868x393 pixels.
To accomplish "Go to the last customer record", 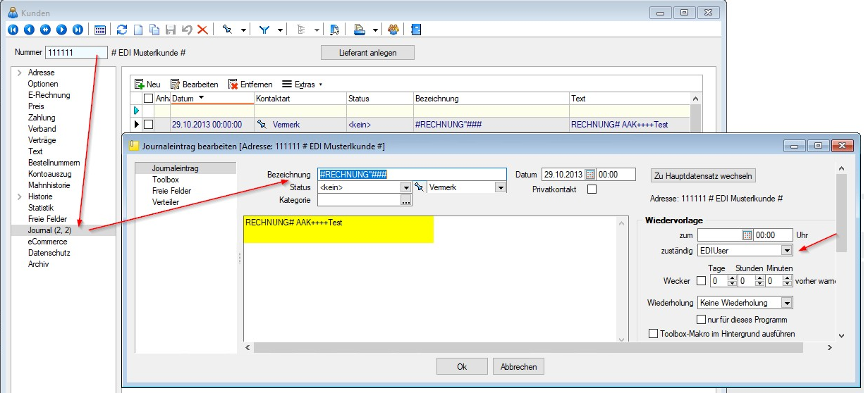I will (78, 30).
